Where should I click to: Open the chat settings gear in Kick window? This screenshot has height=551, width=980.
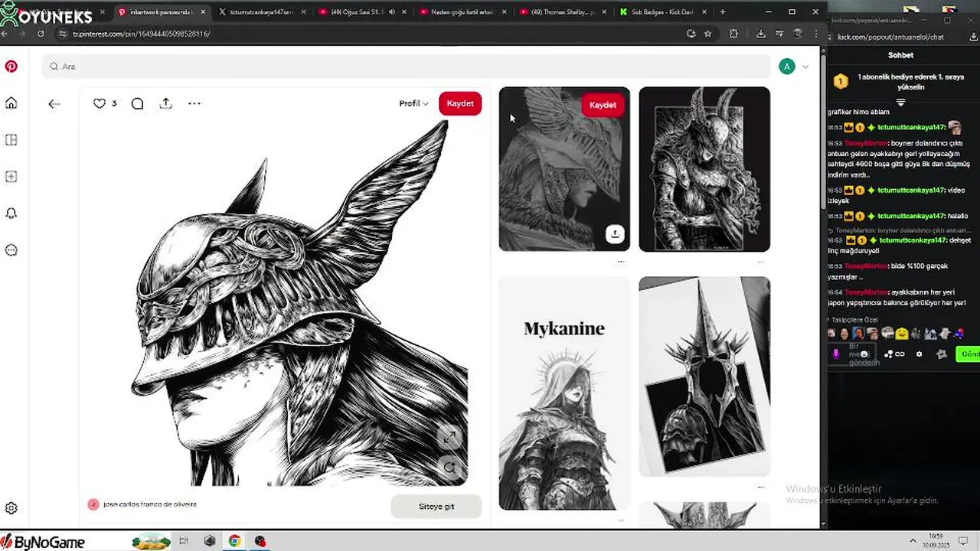[x=919, y=354]
